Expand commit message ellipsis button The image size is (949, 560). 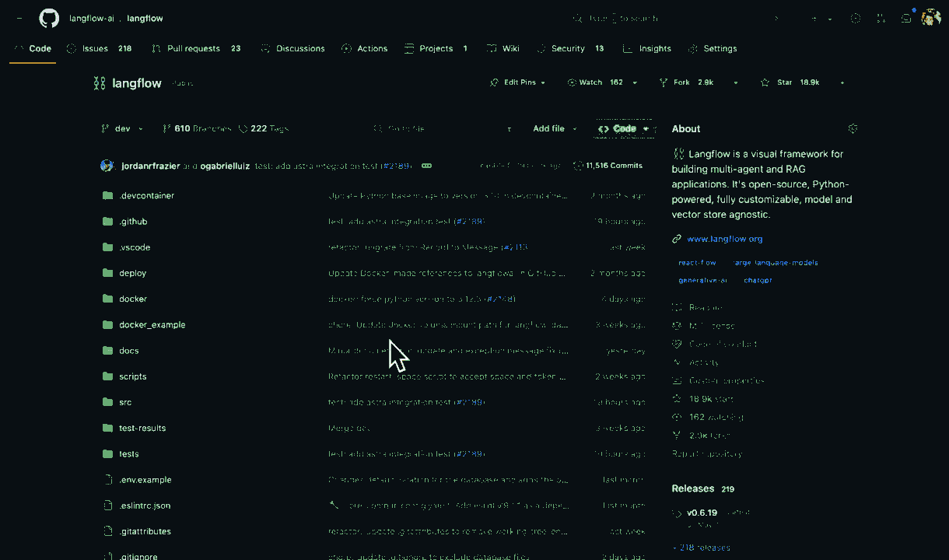click(426, 166)
